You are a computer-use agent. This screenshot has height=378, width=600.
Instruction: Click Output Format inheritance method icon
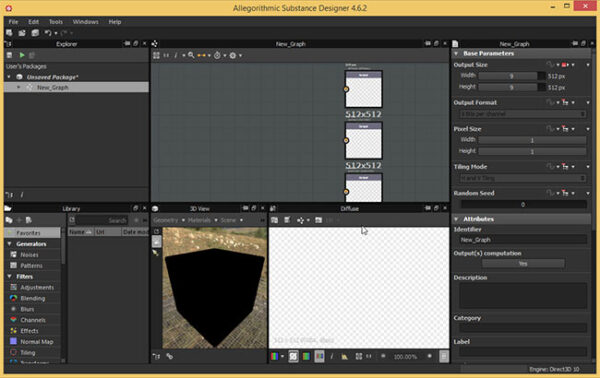coord(565,103)
